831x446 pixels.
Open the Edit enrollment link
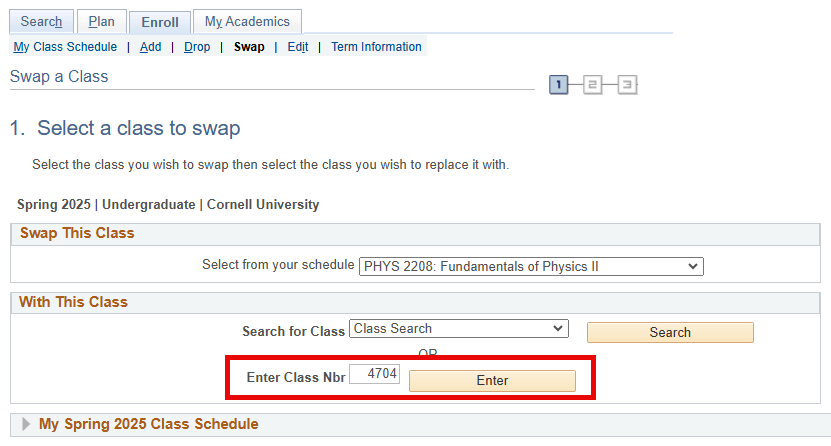pos(297,47)
